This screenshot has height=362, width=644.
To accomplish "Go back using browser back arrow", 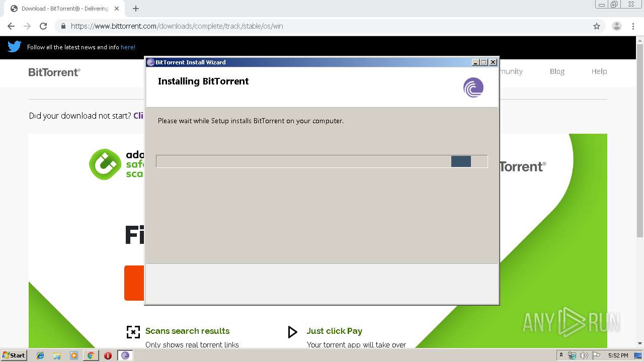I will pos(11,26).
